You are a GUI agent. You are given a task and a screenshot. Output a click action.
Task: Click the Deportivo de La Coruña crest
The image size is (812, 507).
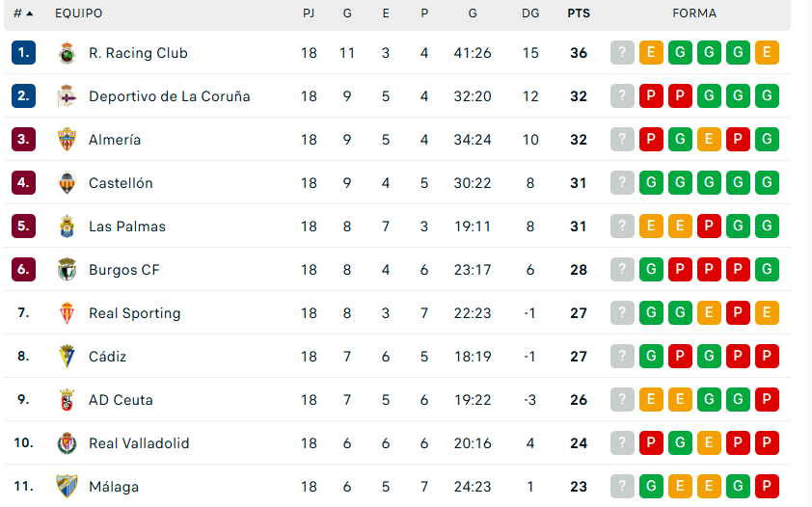[x=67, y=96]
